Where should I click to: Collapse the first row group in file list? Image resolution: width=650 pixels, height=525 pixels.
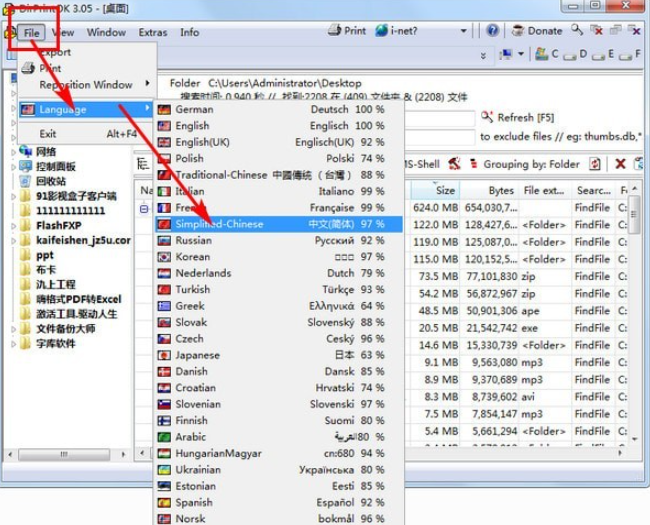point(144,209)
